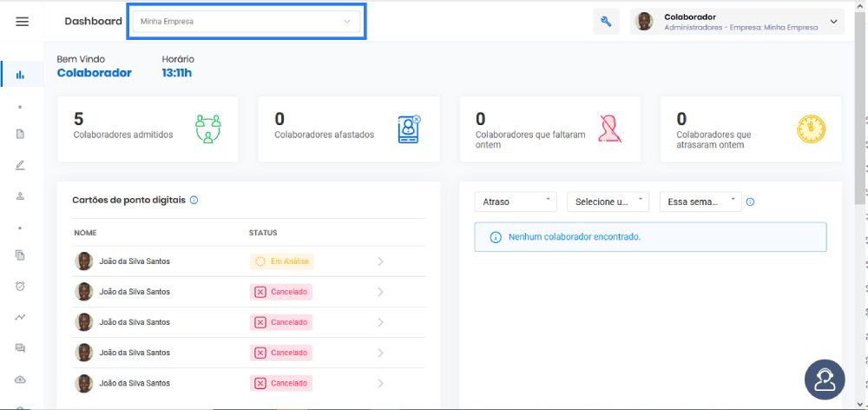Click info icon beside Cartões de ponto digitais
The width and height of the screenshot is (868, 410).
[x=194, y=200]
